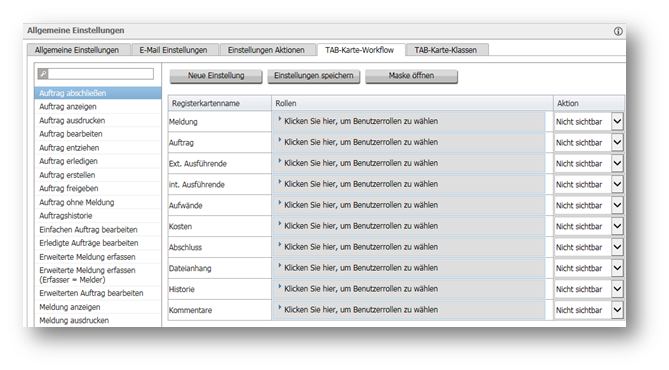The width and height of the screenshot is (669, 370).
Task: Click the Maske öffnen button
Action: point(411,76)
